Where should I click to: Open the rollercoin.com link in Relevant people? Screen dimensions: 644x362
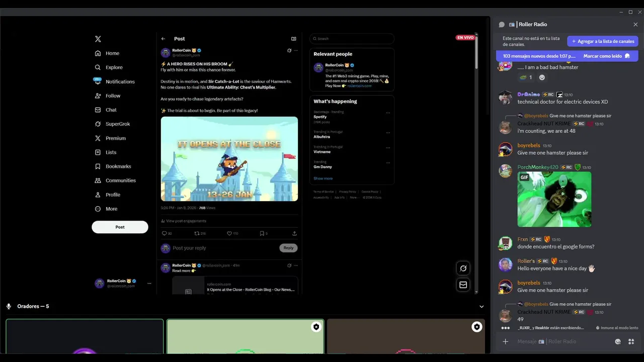pyautogui.click(x=359, y=86)
